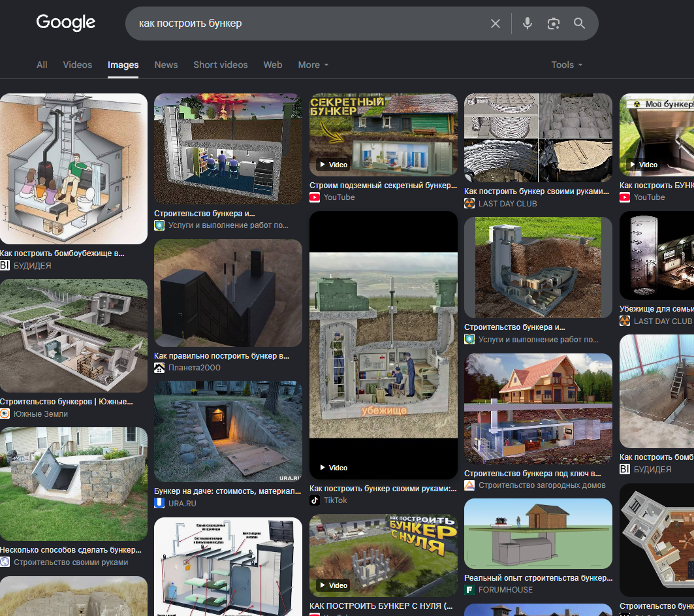The height and width of the screenshot is (616, 694).
Task: Click the FORUMHOUSE source favicon
Action: click(469, 590)
